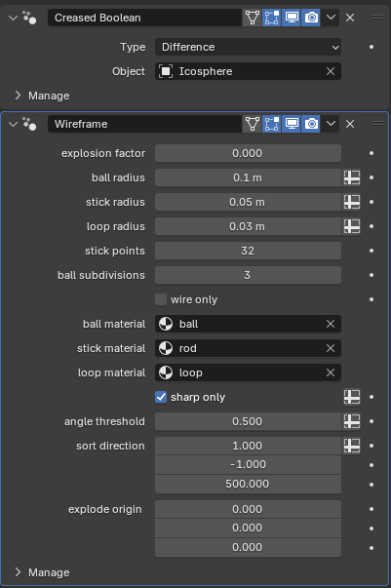Clear the Icosphere object field
The image size is (391, 588).
click(331, 71)
